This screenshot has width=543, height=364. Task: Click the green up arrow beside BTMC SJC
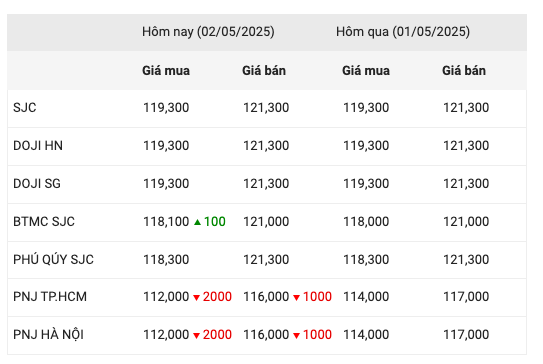point(197,222)
